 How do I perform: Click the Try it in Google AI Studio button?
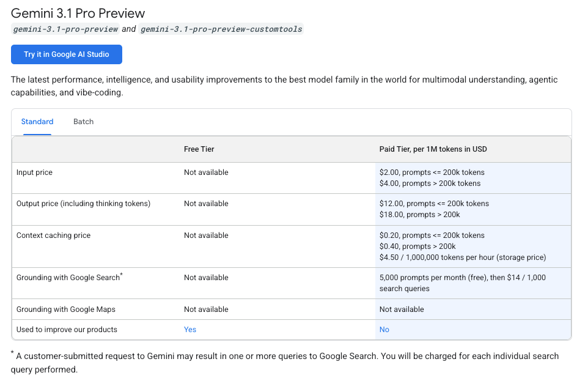pyautogui.click(x=66, y=54)
